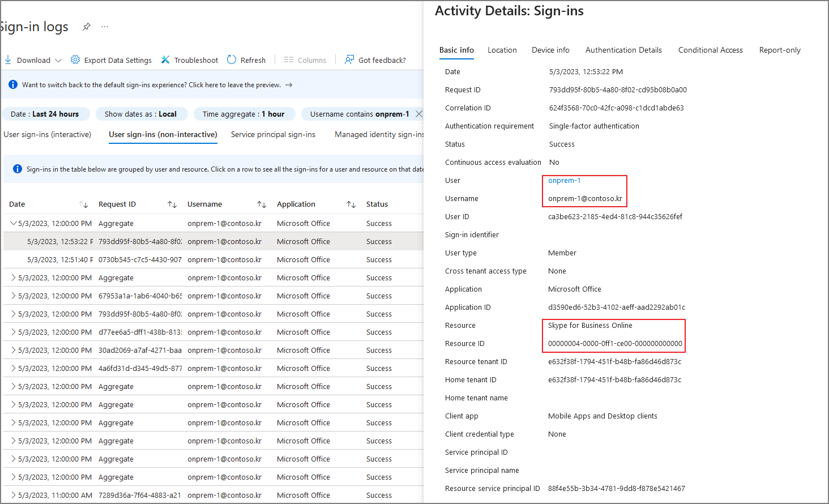829x504 pixels.
Task: Click Got feedback? link text
Action: 382,60
